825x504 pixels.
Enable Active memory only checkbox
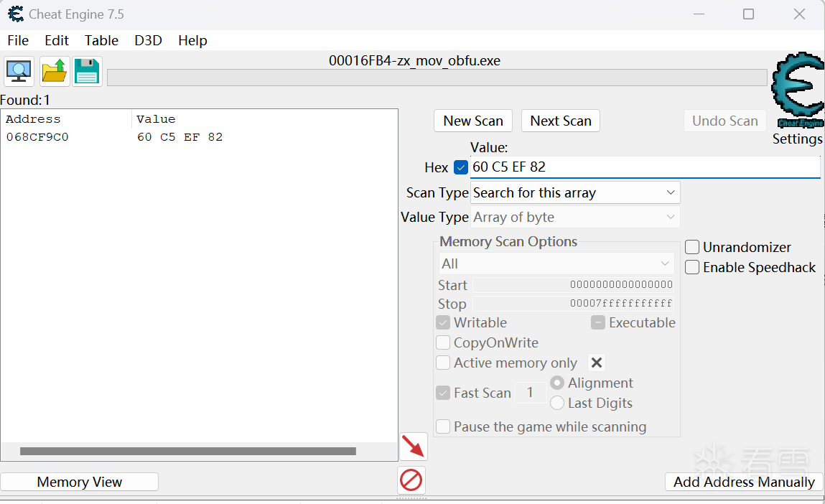(x=443, y=363)
